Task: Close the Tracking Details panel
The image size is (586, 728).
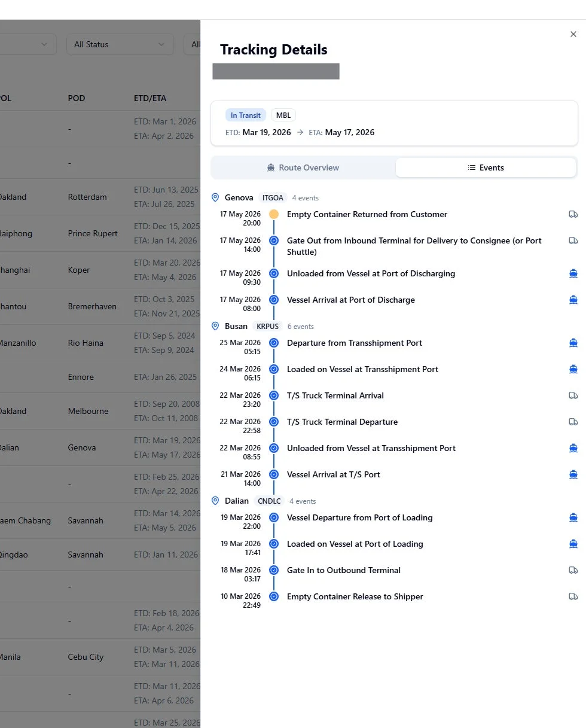Action: (573, 35)
